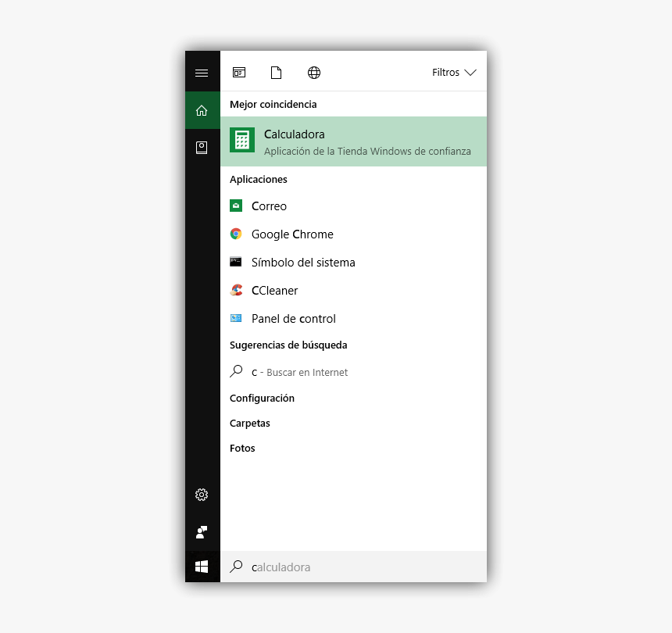Viewport: 672px width, 633px height.
Task: Open CCleaner from app results
Action: (x=273, y=290)
